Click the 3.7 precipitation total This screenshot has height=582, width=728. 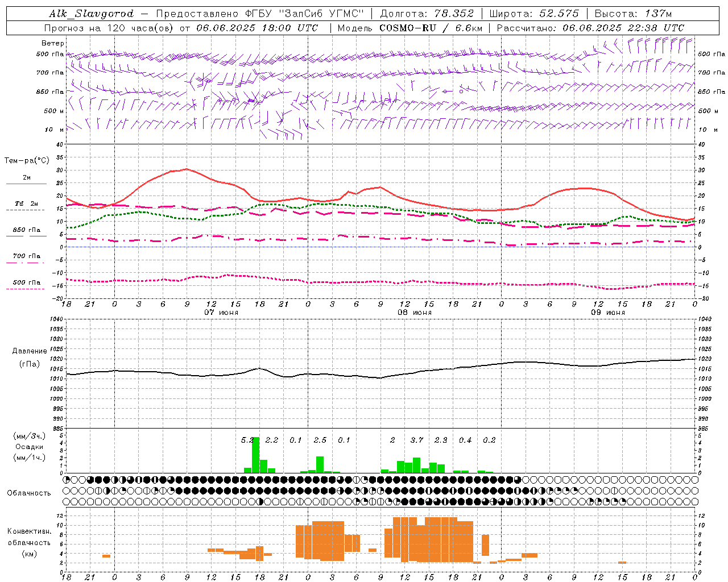click(x=417, y=440)
